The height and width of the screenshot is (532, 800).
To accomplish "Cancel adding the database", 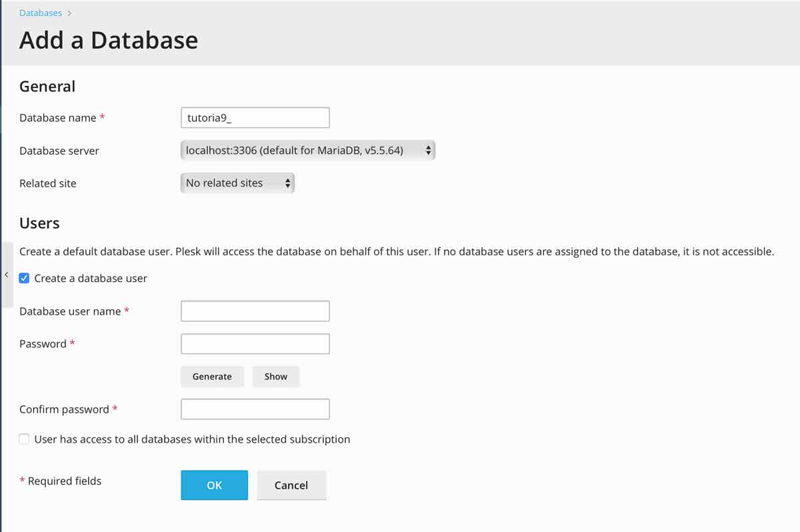I will click(x=291, y=485).
